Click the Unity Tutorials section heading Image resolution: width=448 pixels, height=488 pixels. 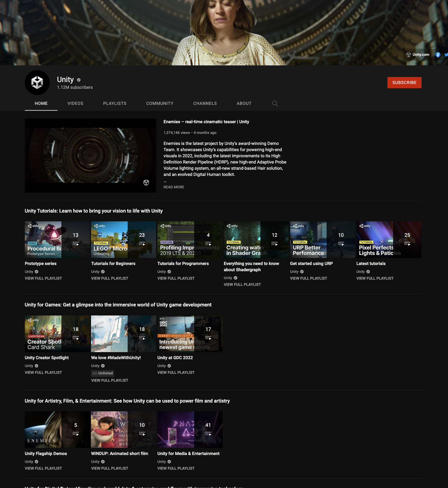(94, 211)
